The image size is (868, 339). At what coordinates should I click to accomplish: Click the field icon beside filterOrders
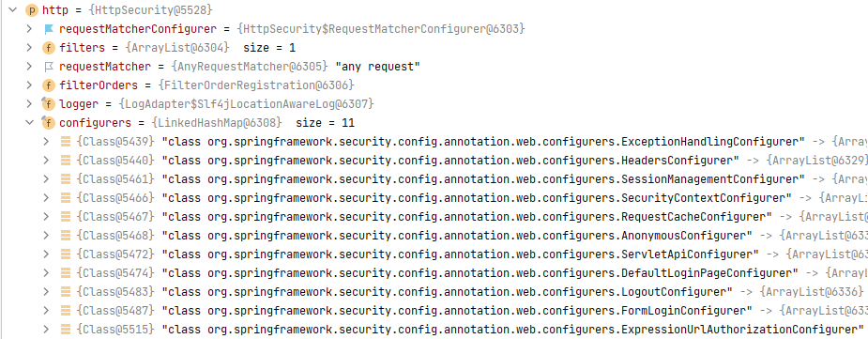pyautogui.click(x=49, y=85)
